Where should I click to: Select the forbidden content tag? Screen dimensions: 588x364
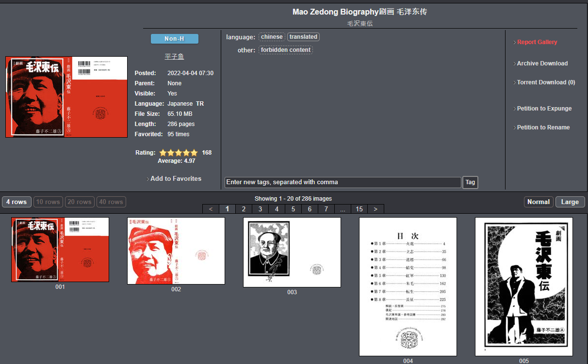(286, 50)
